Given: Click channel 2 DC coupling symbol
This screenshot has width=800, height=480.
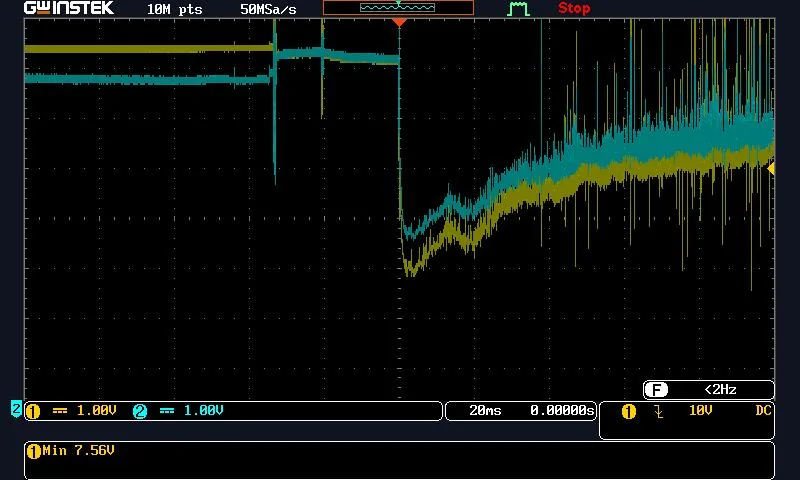Looking at the screenshot, I should point(167,411).
